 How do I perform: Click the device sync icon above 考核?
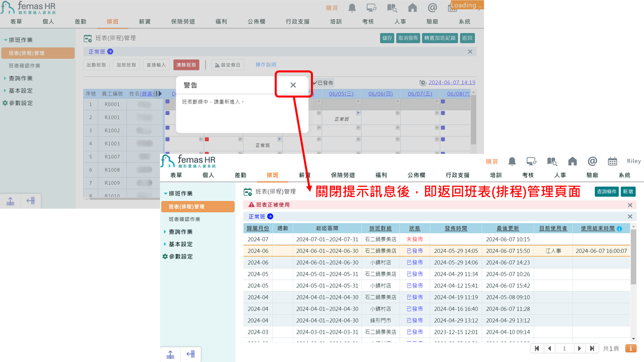[x=372, y=8]
